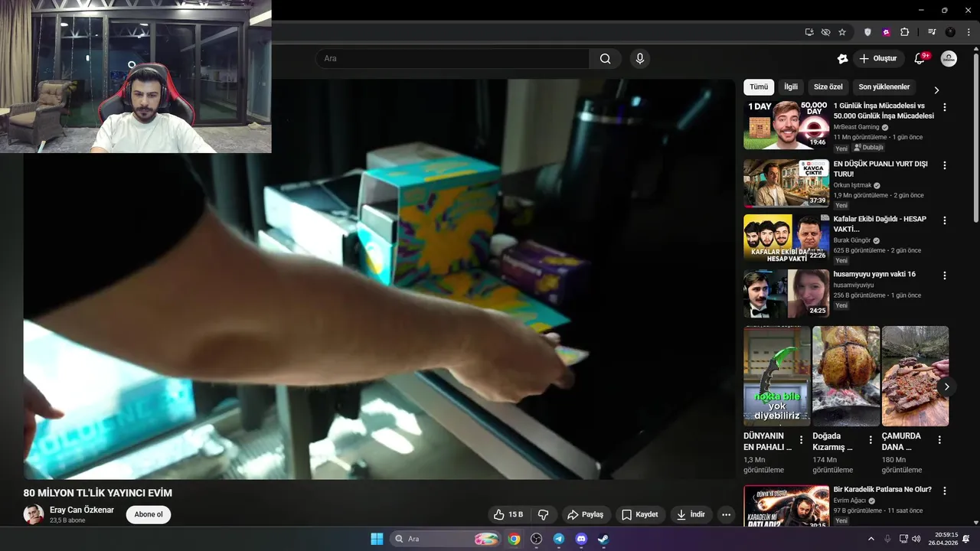
Task: Open Chrome three-dot menu
Action: coord(969,32)
